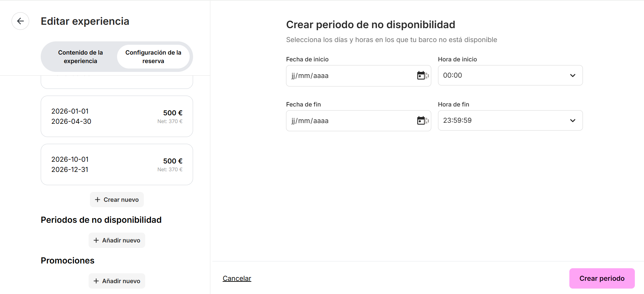Focus the Fecha de fin date field
The image size is (644, 294).
tap(359, 121)
